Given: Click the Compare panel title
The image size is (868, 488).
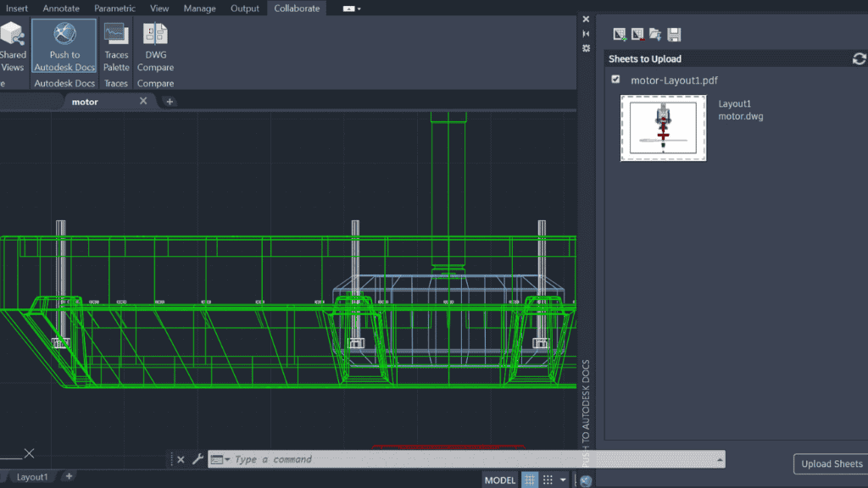Looking at the screenshot, I should (x=156, y=84).
